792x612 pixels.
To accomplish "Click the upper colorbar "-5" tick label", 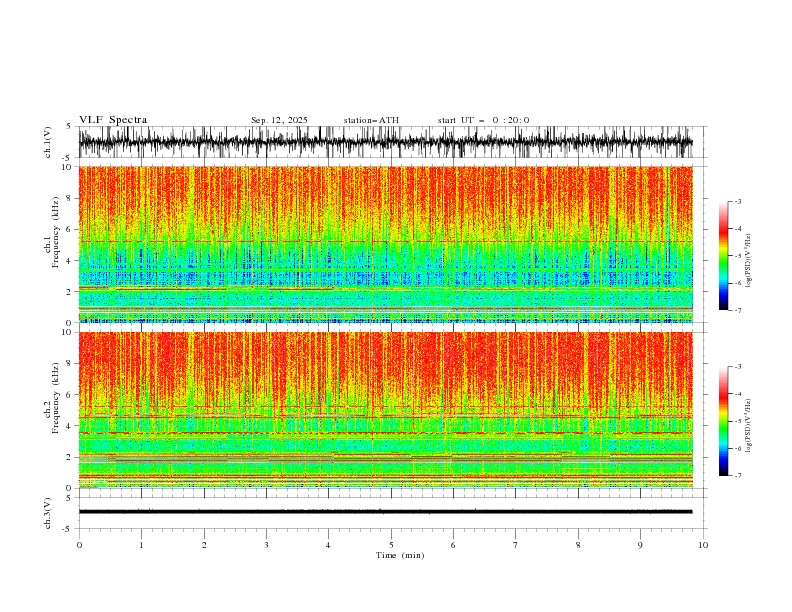I will click(x=737, y=256).
